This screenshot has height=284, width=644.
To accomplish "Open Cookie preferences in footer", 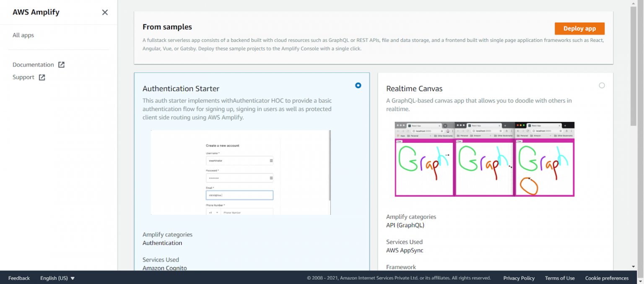I will click(607, 278).
